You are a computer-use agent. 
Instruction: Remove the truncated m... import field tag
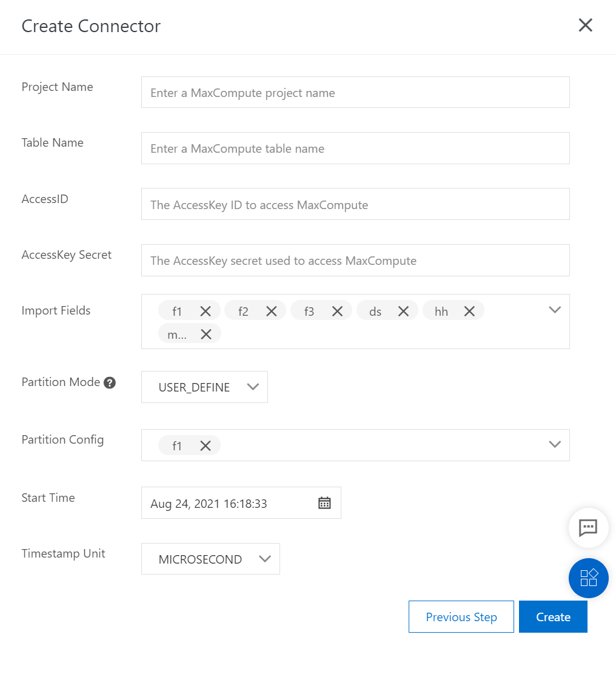pos(206,334)
